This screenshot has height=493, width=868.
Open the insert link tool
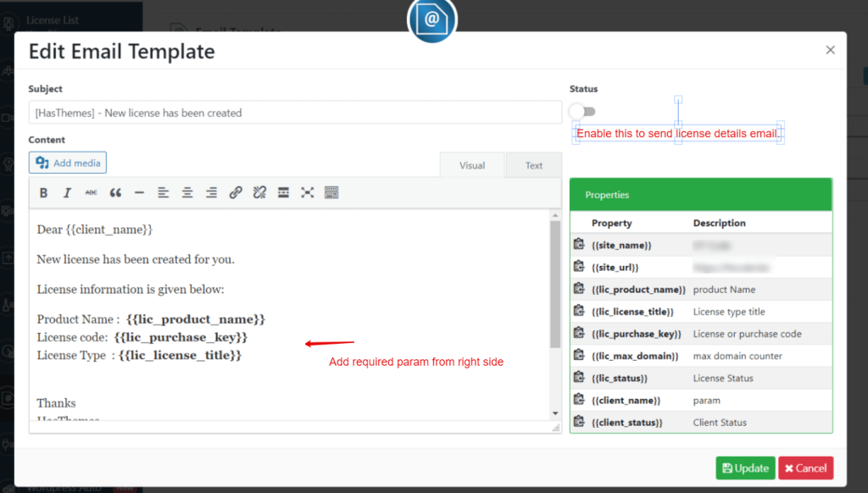235,192
